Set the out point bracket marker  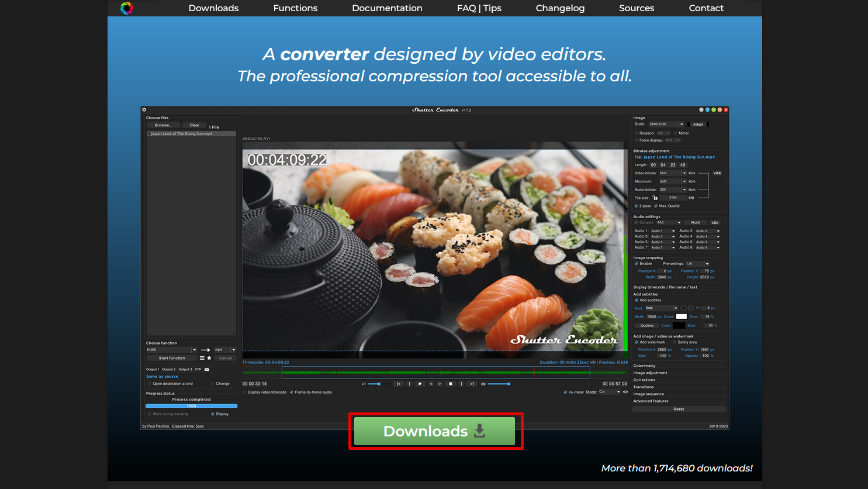[x=461, y=384]
